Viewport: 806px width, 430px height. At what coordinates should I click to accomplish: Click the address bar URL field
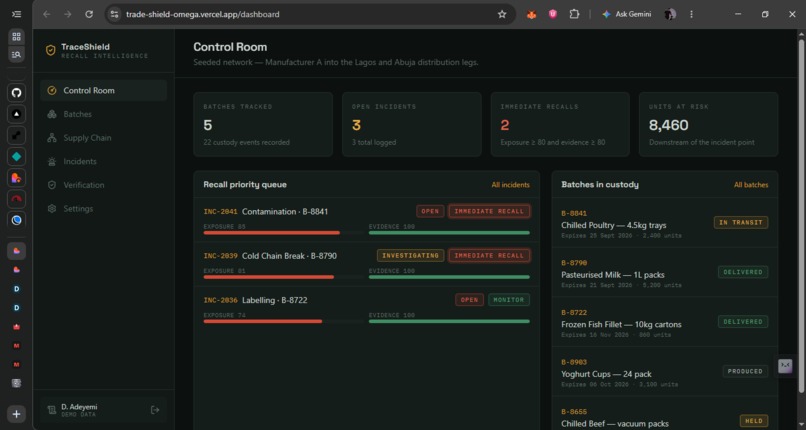(308, 14)
